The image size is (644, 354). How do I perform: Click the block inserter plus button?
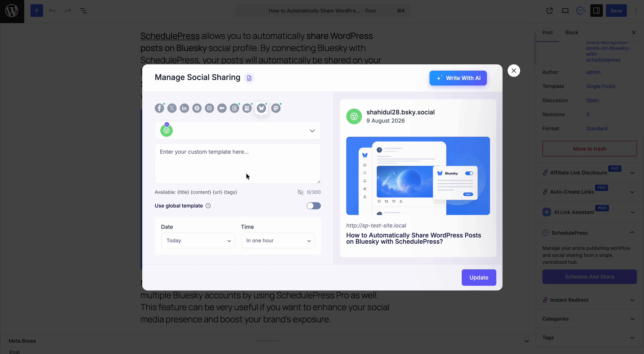coord(37,11)
